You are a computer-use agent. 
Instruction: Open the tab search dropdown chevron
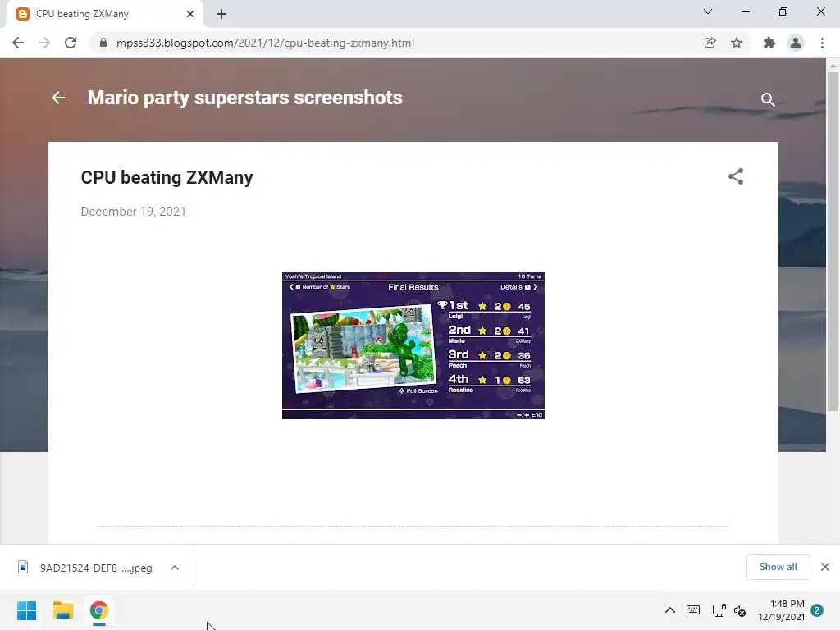[x=708, y=11]
